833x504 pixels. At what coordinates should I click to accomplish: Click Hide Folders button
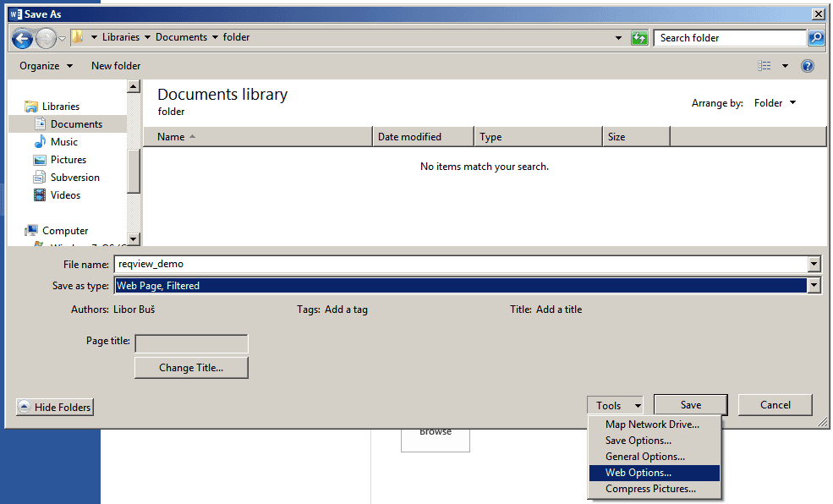(55, 408)
